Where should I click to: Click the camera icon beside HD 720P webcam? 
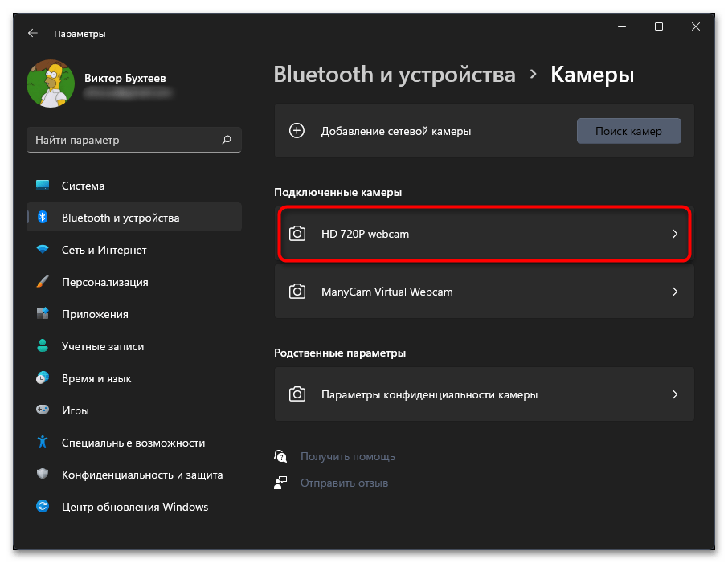(297, 234)
